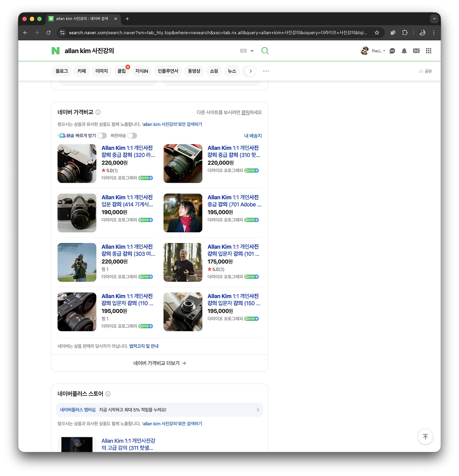Go back with browser back arrow
Viewport: 459px width, 476px height.
[x=25, y=33]
